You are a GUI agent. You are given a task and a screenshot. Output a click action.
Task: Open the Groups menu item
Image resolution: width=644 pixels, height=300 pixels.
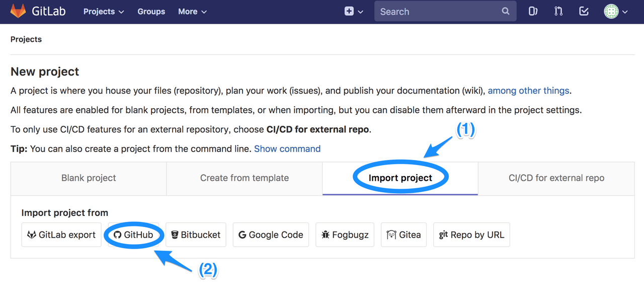click(151, 12)
